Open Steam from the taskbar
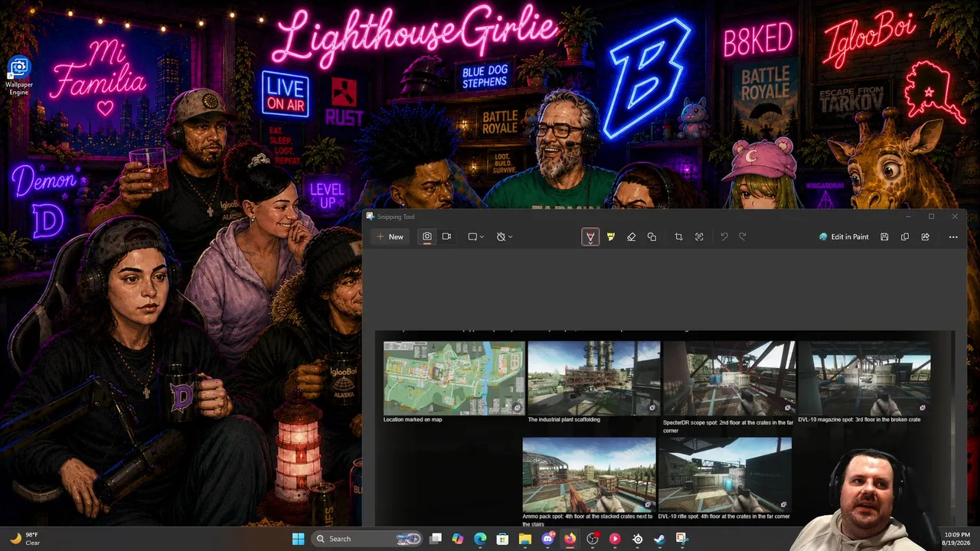The height and width of the screenshot is (551, 980). 660,539
